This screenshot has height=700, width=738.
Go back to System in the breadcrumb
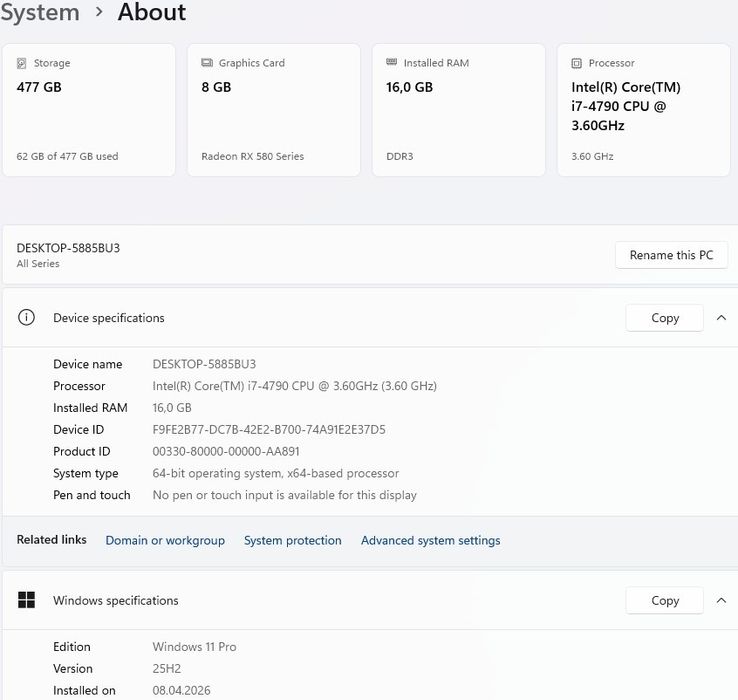click(40, 13)
